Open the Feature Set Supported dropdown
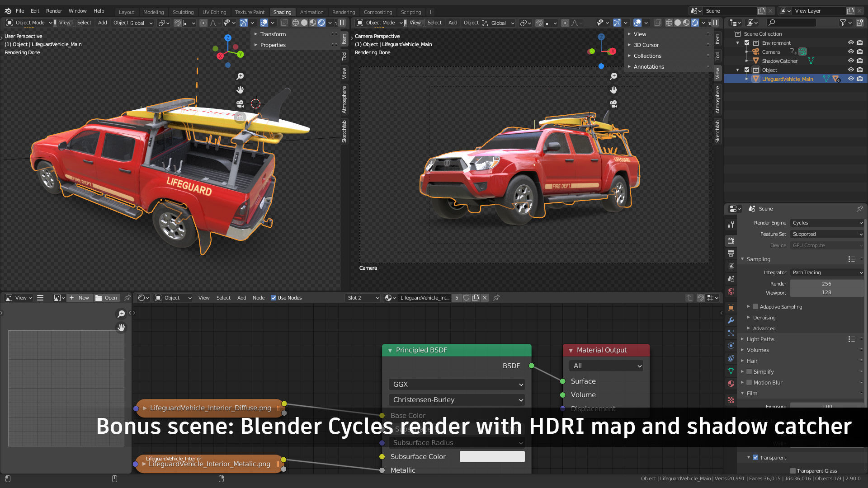This screenshot has height=488, width=868. click(827, 234)
